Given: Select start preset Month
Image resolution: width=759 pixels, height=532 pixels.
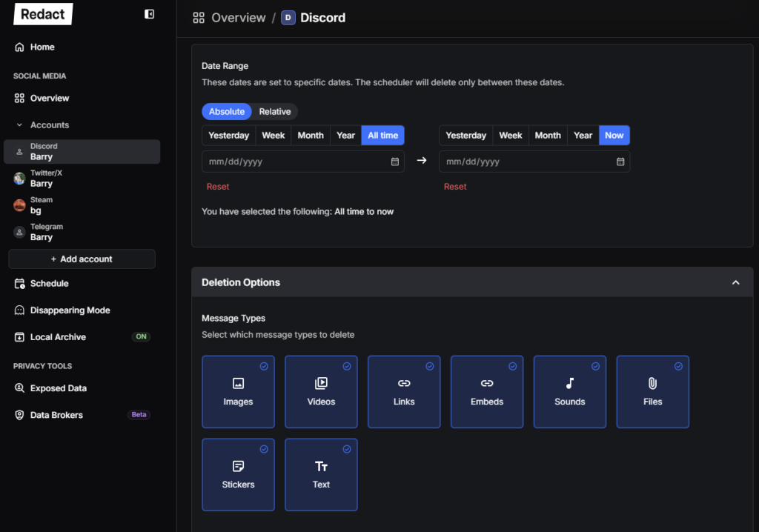Looking at the screenshot, I should [x=311, y=136].
